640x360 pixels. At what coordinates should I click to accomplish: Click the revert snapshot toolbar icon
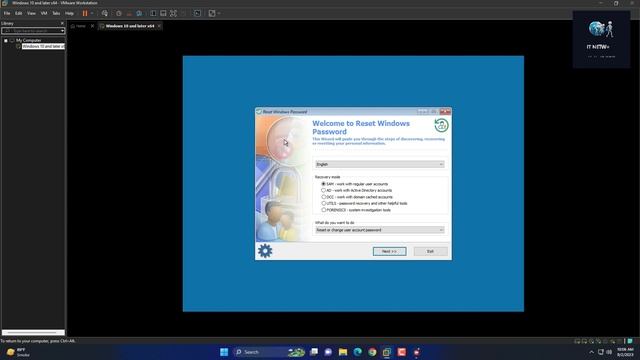129,13
